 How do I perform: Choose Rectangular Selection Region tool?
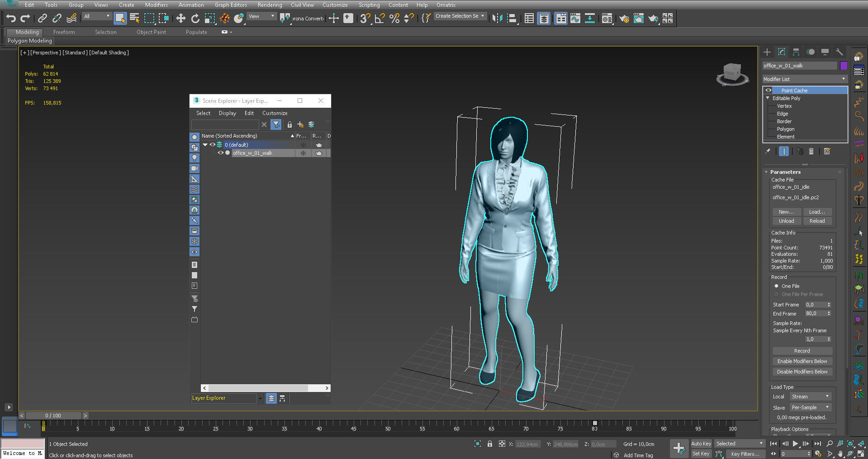149,18
